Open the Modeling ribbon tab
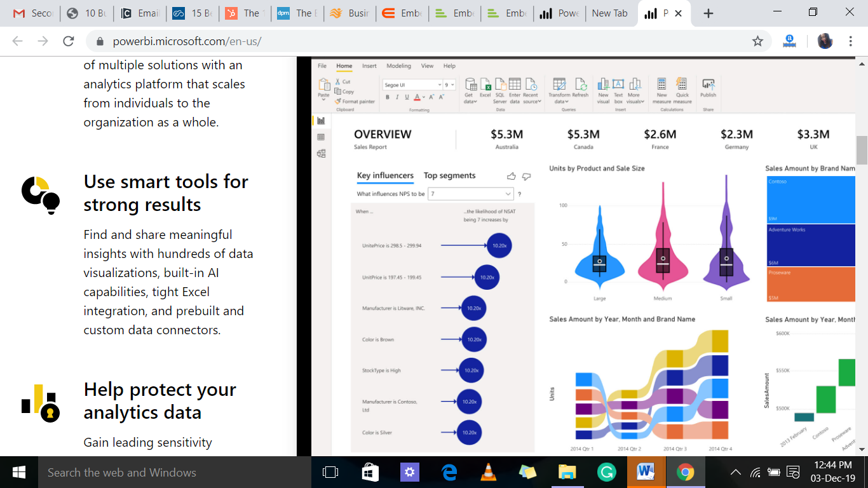This screenshot has height=488, width=868. pyautogui.click(x=398, y=66)
